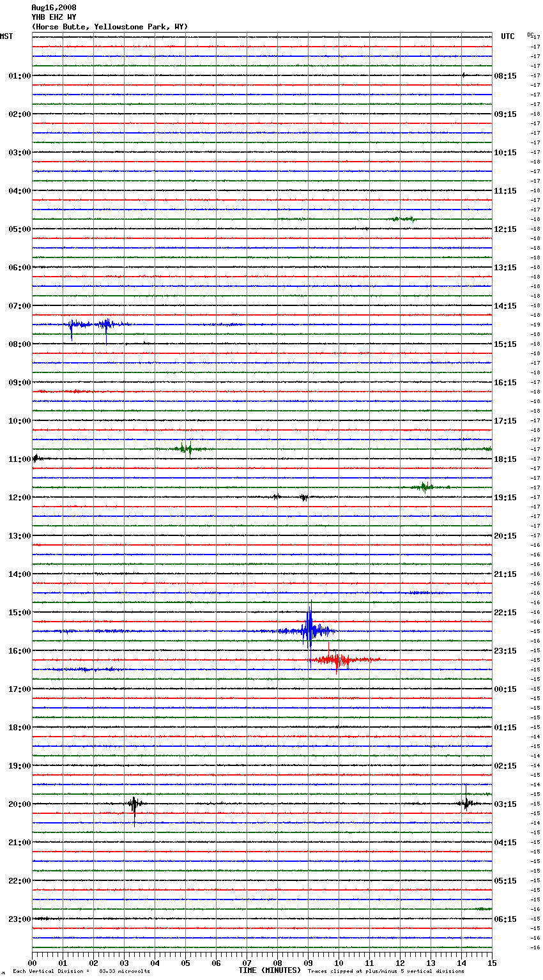This screenshot has height=980, width=543.
Task: Select the MST time label '03:00'
Action: [x=20, y=153]
